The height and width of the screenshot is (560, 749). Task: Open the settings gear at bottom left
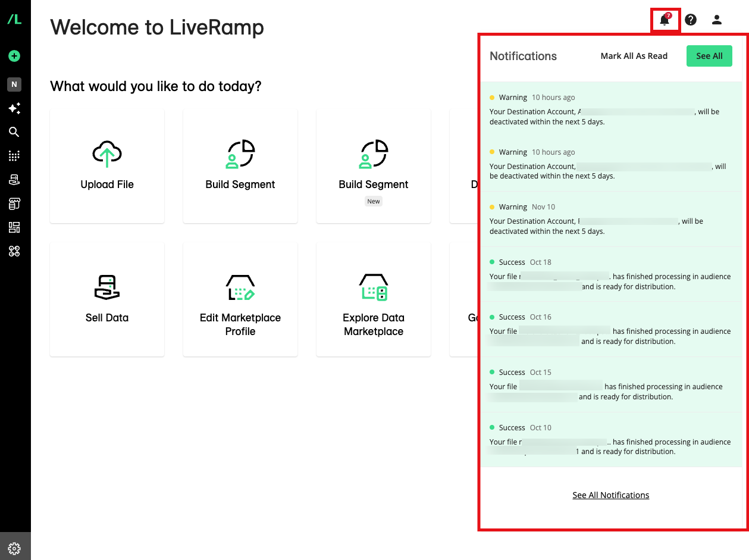(x=14, y=548)
